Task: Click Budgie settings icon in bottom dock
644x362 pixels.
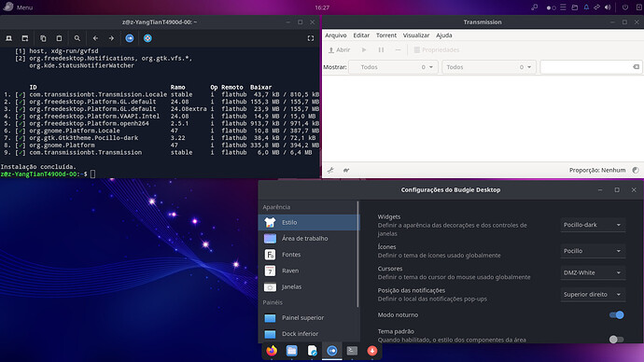Action: pyautogui.click(x=332, y=351)
